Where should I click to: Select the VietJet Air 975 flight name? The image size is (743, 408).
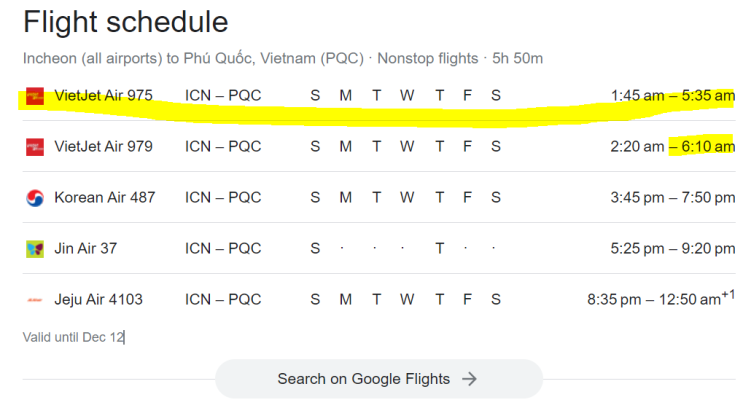pyautogui.click(x=103, y=96)
